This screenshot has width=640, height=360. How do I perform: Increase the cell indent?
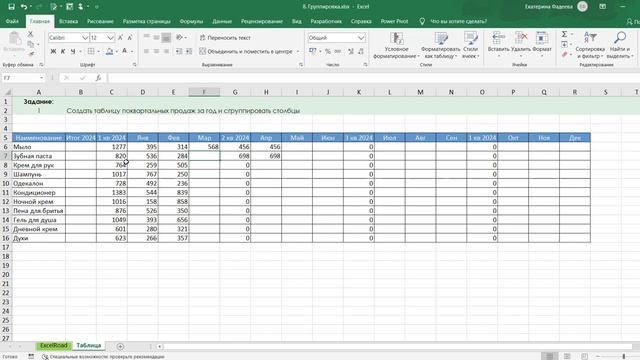coord(189,51)
